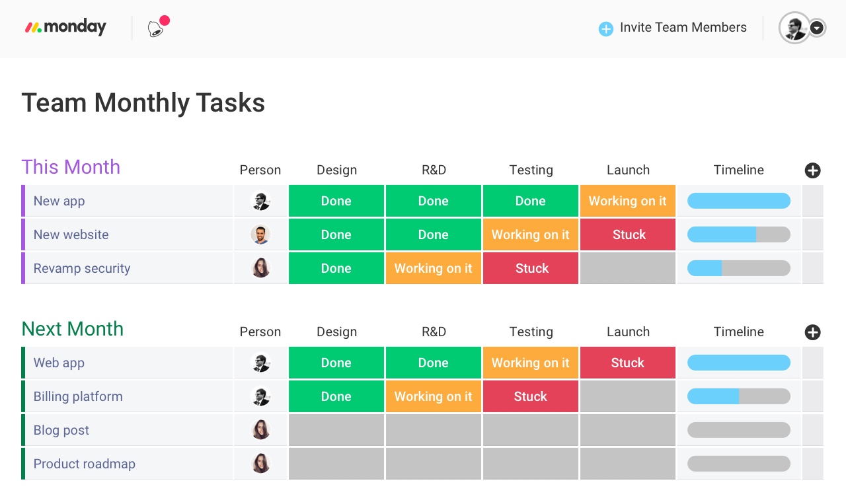This screenshot has width=846, height=504.
Task: Click Timeline column header in This Month
Action: 739,170
